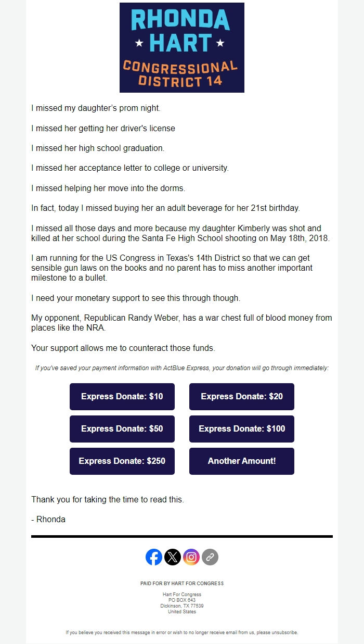This screenshot has width=364, height=644.
Task: Click the Dickinson, TX campaign address
Action: [x=182, y=605]
